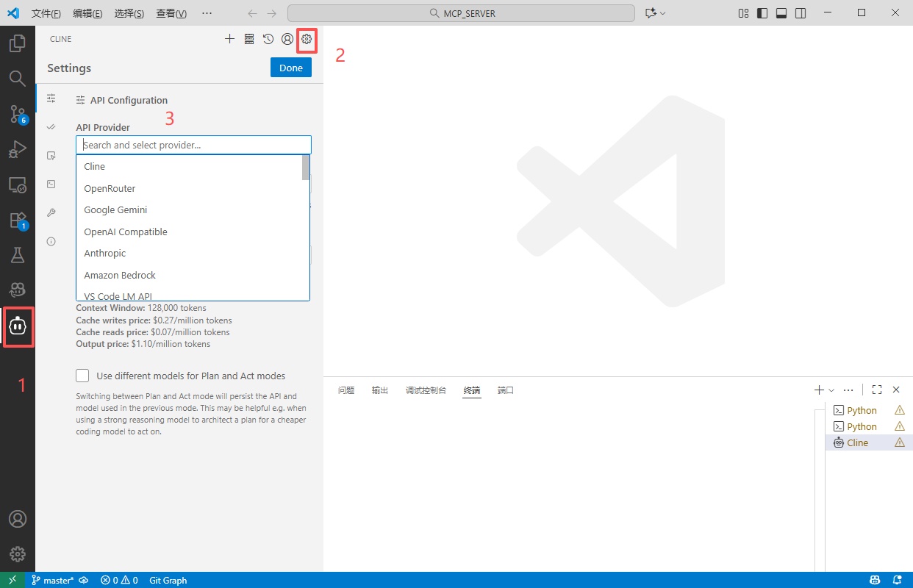Switch to the 问题 panel tab

coord(346,390)
